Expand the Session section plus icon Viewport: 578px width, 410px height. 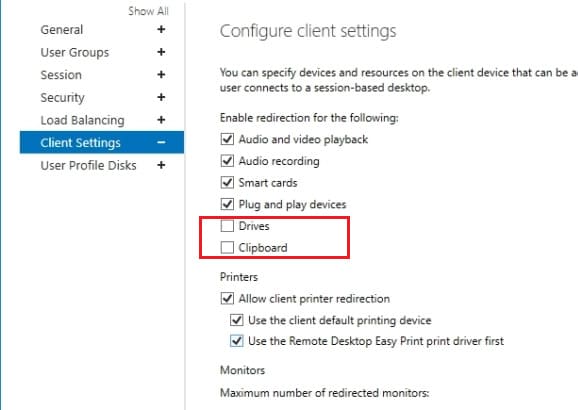(161, 74)
